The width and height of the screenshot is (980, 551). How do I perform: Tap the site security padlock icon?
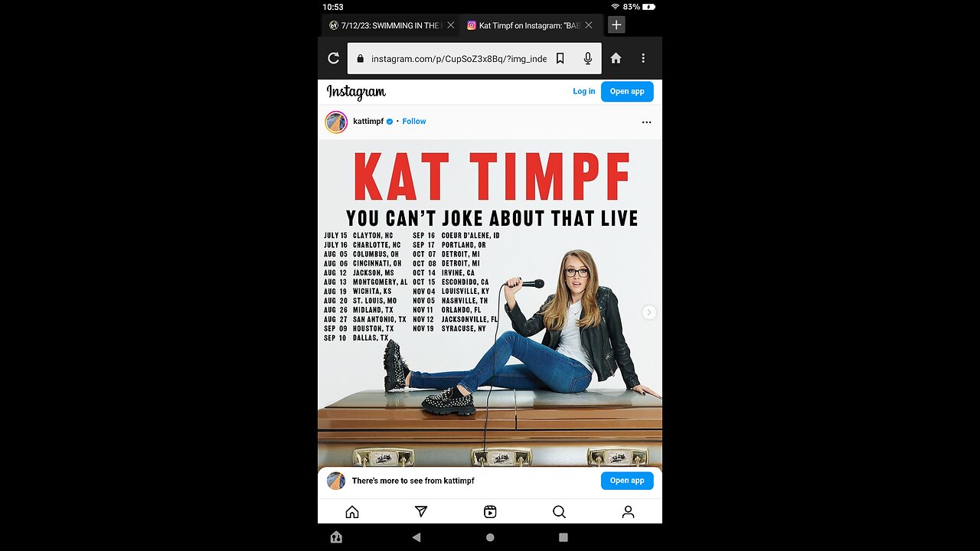[360, 58]
